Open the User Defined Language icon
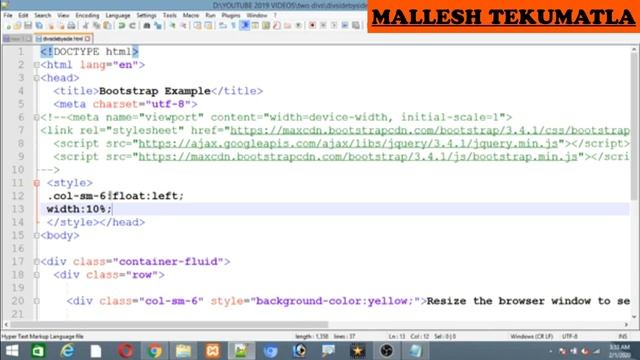640x360 pixels. (255, 26)
